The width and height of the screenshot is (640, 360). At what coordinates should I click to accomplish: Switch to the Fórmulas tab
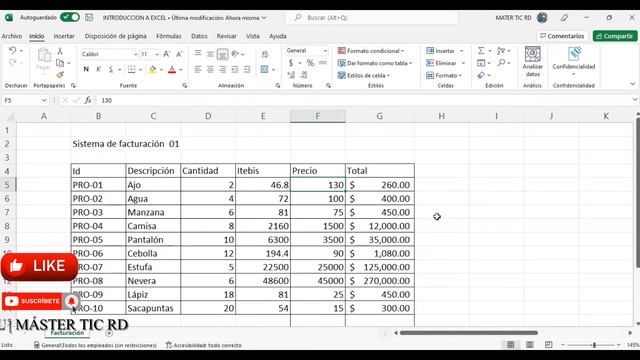pos(169,36)
